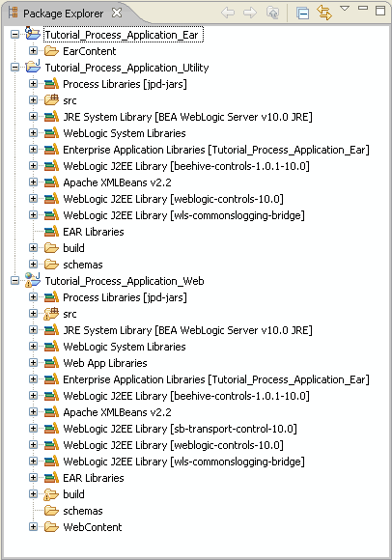392x560 pixels.
Task: Minimize the Package Explorer view
Action: click(x=363, y=8)
